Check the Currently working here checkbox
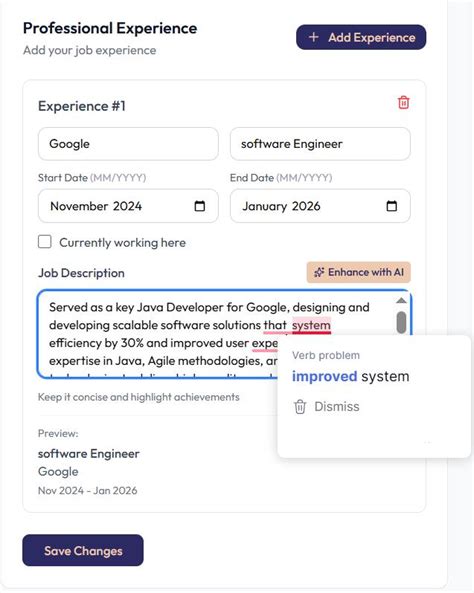 [x=45, y=242]
